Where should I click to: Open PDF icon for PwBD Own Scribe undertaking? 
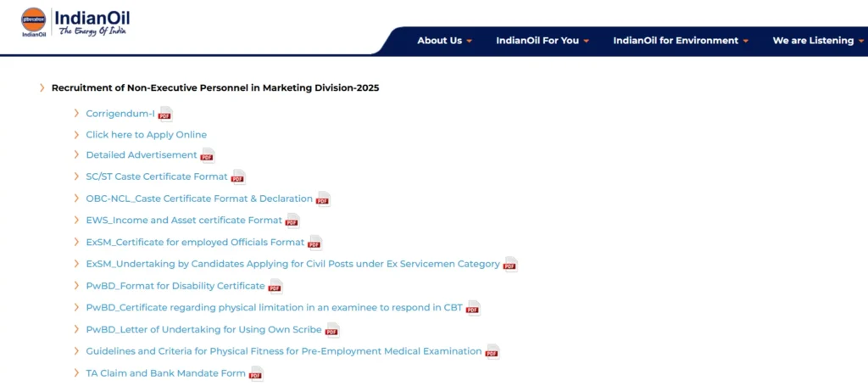click(x=332, y=330)
